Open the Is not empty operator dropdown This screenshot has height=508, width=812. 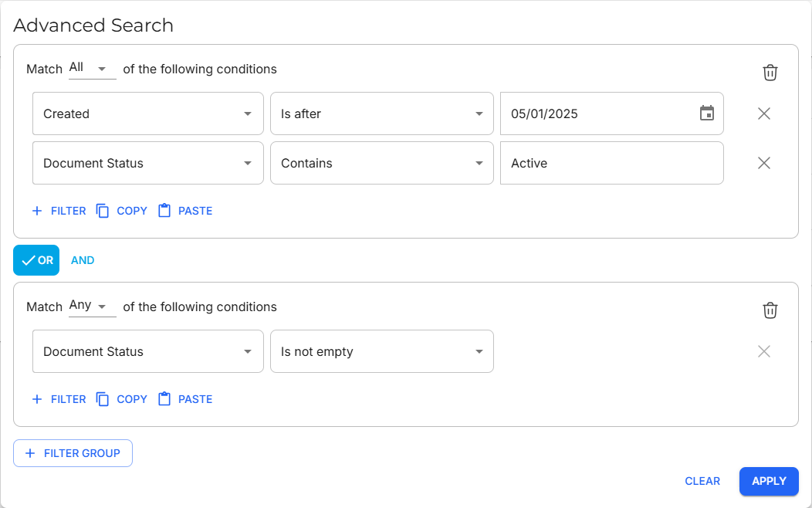click(x=381, y=351)
